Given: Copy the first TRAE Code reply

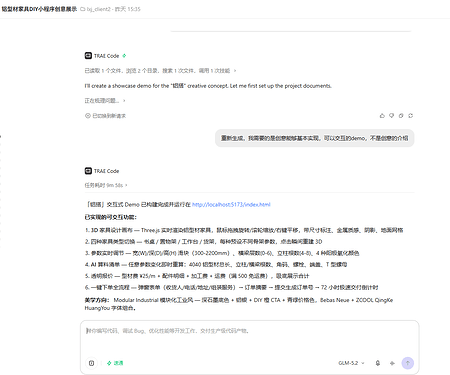Looking at the screenshot, I should [401, 116].
